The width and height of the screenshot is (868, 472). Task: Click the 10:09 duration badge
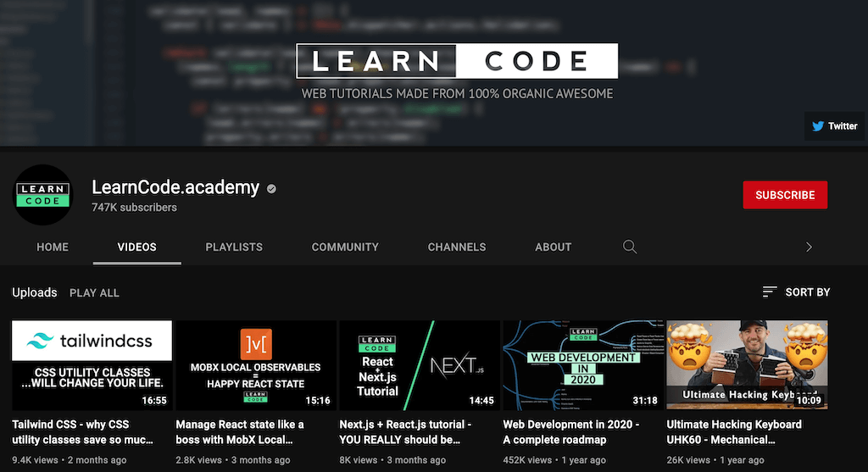coord(809,400)
